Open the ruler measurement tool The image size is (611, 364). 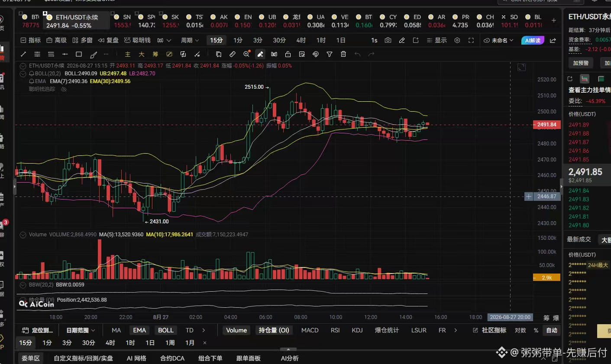[x=233, y=54]
